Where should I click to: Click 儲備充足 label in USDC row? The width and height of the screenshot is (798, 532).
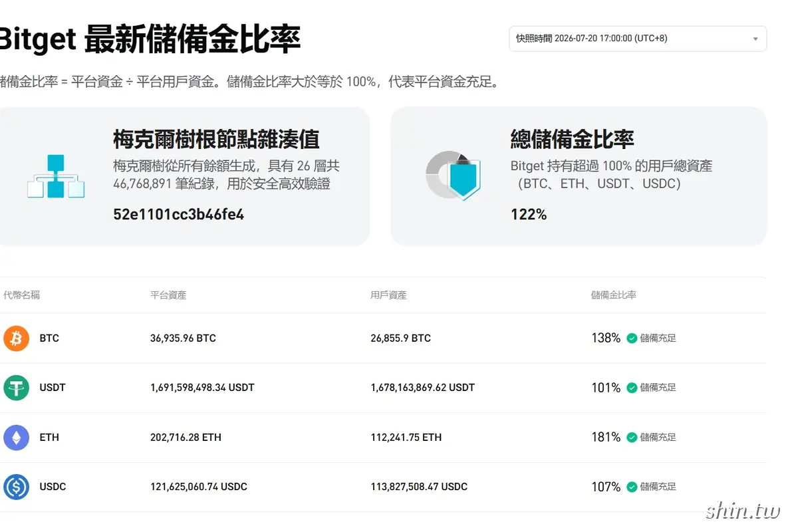pos(658,487)
